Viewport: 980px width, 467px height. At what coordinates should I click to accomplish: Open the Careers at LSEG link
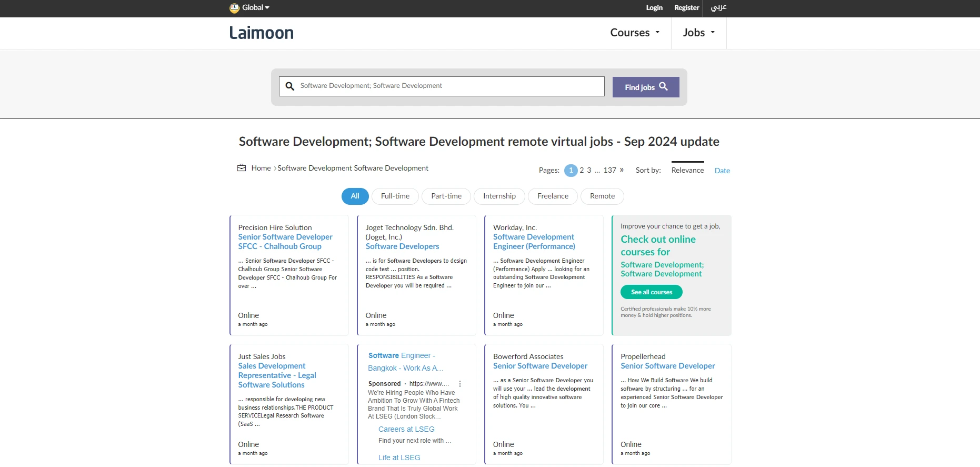(406, 429)
